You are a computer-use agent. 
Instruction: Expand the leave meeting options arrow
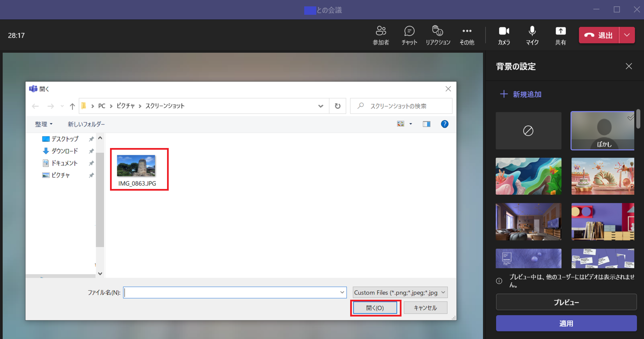tap(627, 35)
